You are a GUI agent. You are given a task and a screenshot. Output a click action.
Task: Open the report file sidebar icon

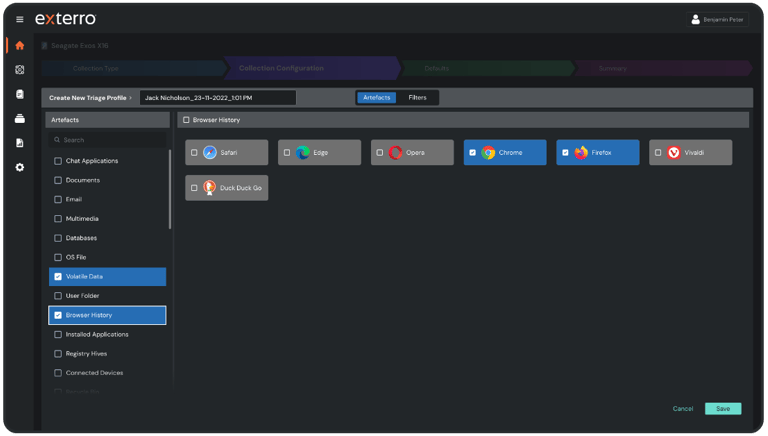coord(20,143)
